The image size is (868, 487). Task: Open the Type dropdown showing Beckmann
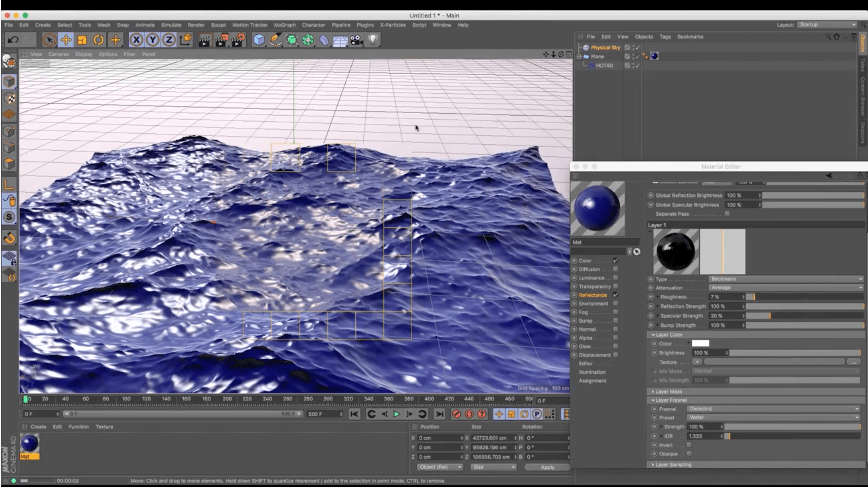pos(785,279)
